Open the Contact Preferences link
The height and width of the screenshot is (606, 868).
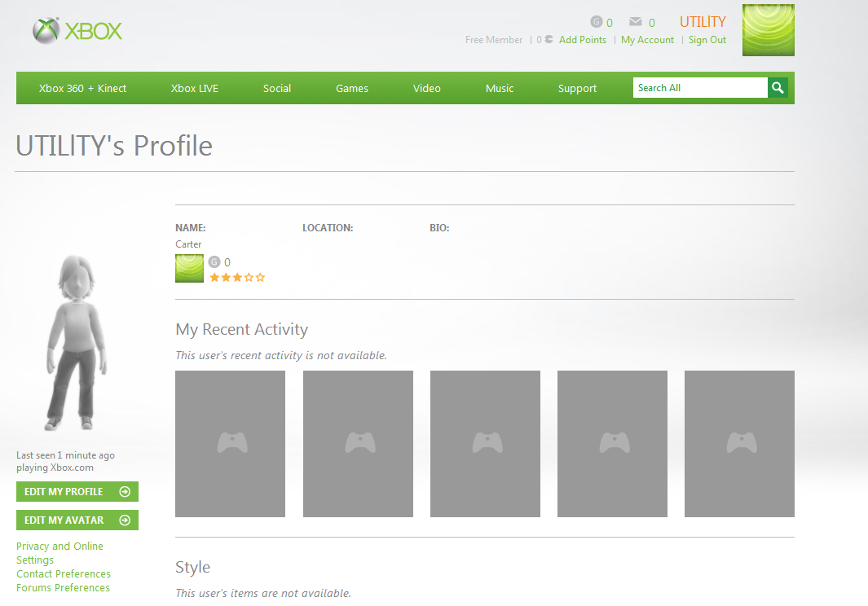coord(64,574)
